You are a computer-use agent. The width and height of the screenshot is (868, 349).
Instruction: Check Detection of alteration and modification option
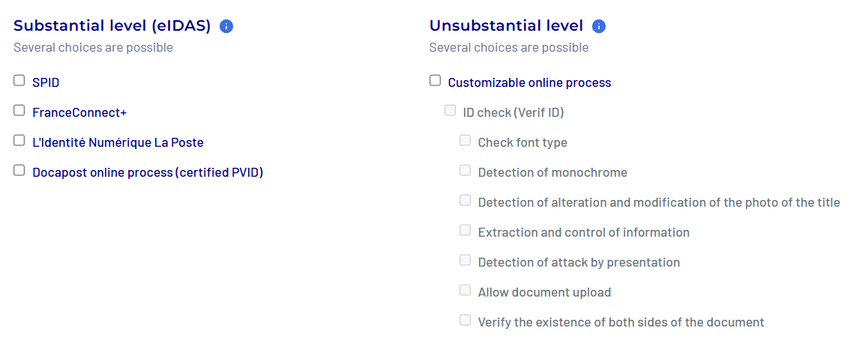click(465, 201)
